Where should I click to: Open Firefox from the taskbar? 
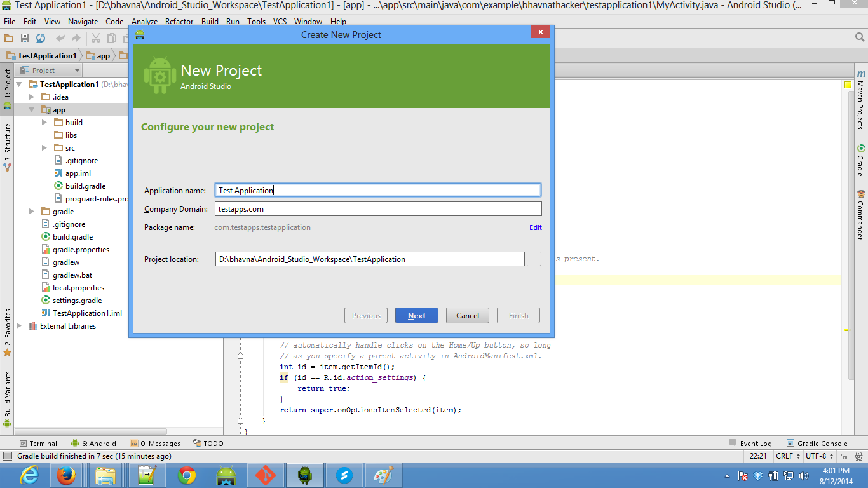coord(66,475)
